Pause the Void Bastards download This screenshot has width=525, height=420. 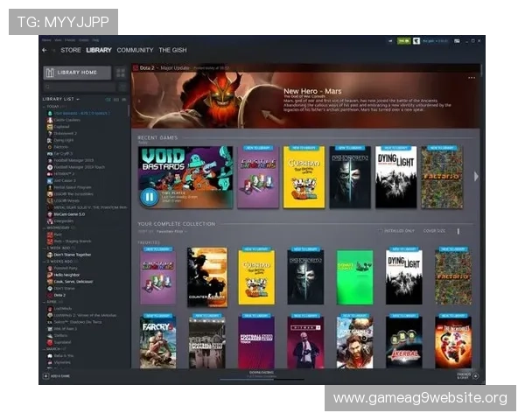[149, 196]
